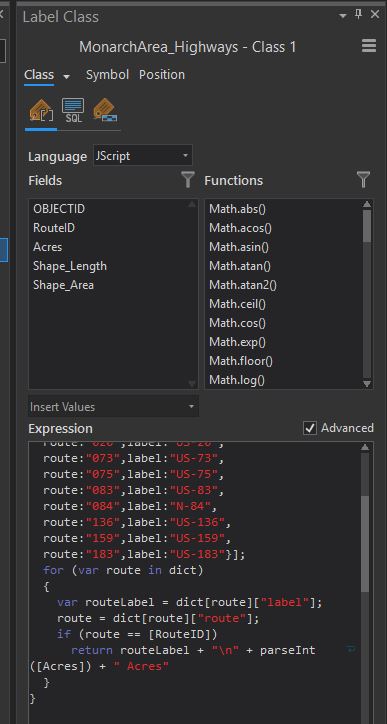Open Label Class pane options arrow
This screenshot has height=724, width=387.
click(343, 16)
